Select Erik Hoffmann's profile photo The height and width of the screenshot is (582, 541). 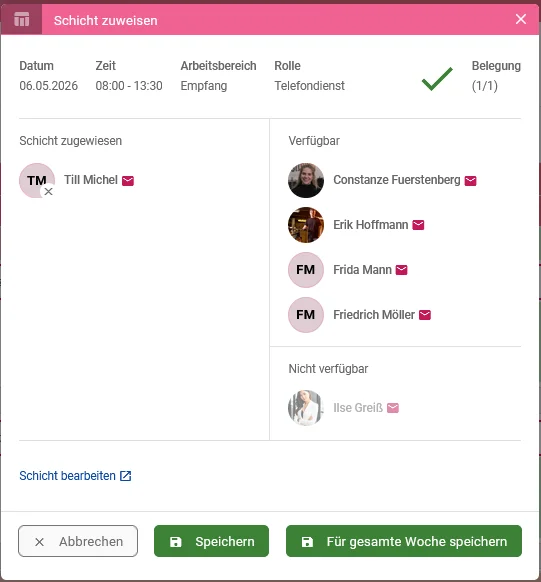(306, 225)
